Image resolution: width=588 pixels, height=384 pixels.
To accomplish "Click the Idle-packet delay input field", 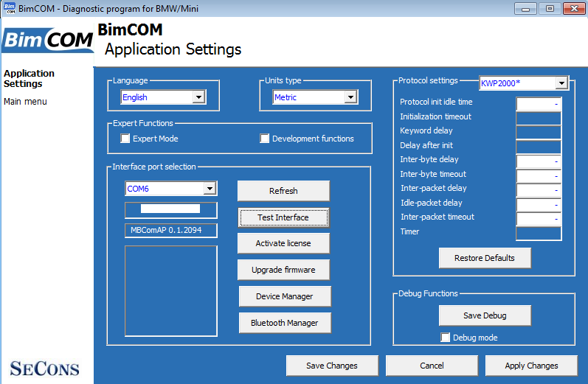I will [x=539, y=205].
